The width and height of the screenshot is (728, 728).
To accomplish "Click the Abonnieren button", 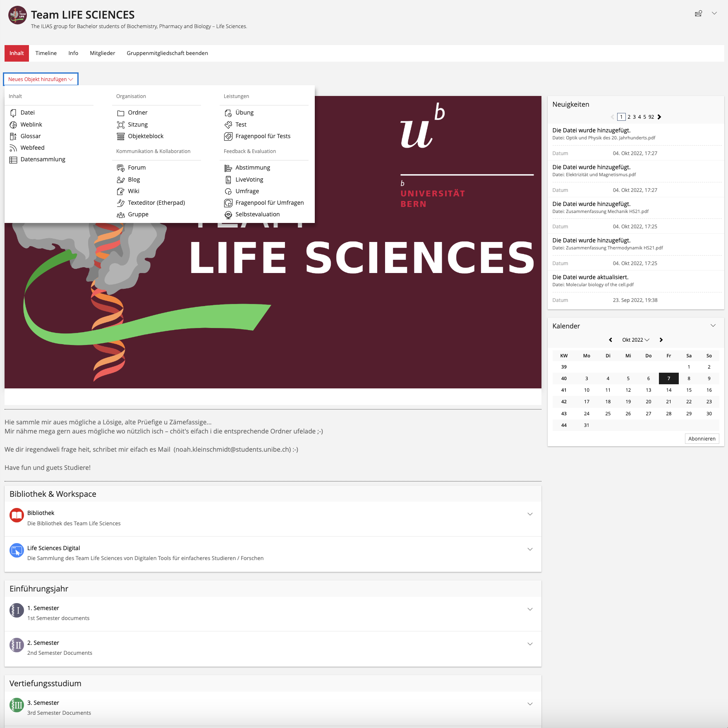I will 702,439.
